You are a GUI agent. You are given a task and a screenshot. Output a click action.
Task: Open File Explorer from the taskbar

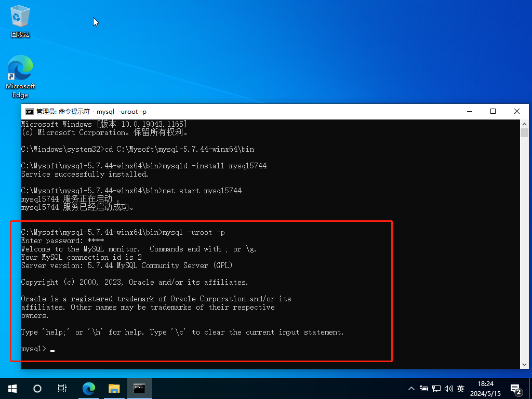[114, 388]
